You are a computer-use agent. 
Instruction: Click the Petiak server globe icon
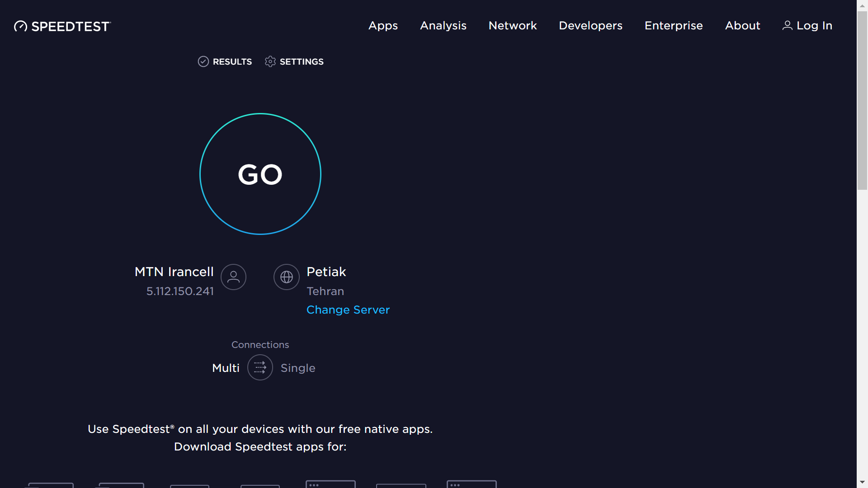point(287,277)
